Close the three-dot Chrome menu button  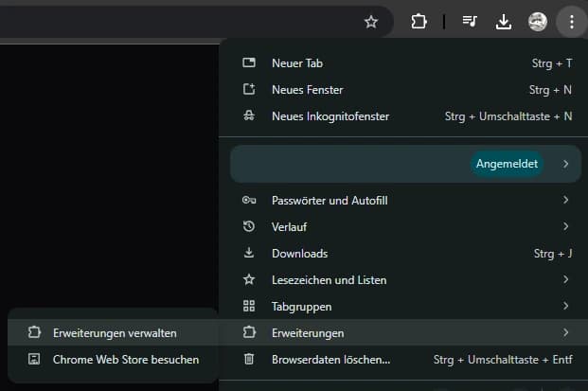[x=572, y=22]
